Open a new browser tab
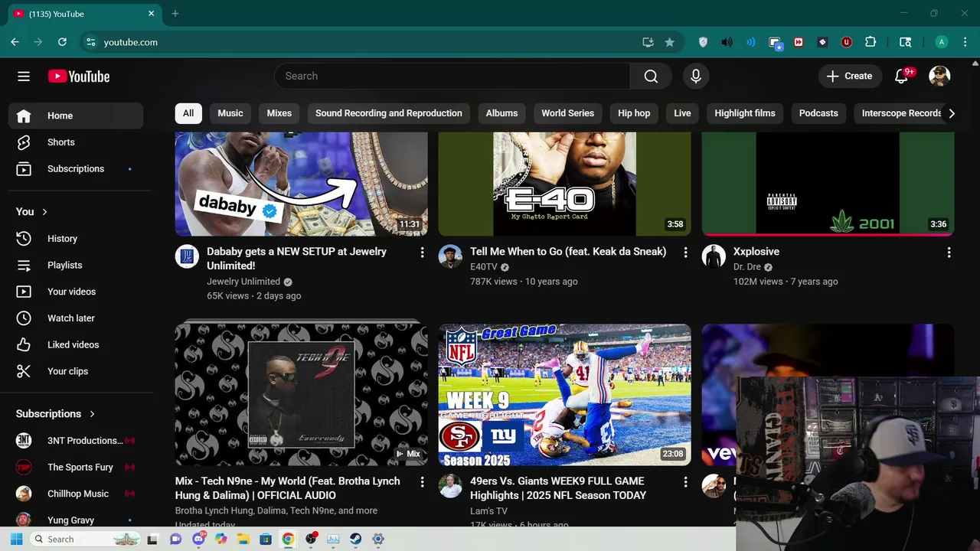 (175, 13)
